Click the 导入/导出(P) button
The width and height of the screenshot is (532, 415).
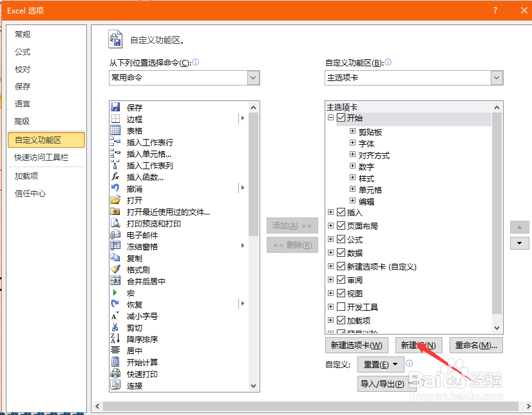click(x=386, y=384)
